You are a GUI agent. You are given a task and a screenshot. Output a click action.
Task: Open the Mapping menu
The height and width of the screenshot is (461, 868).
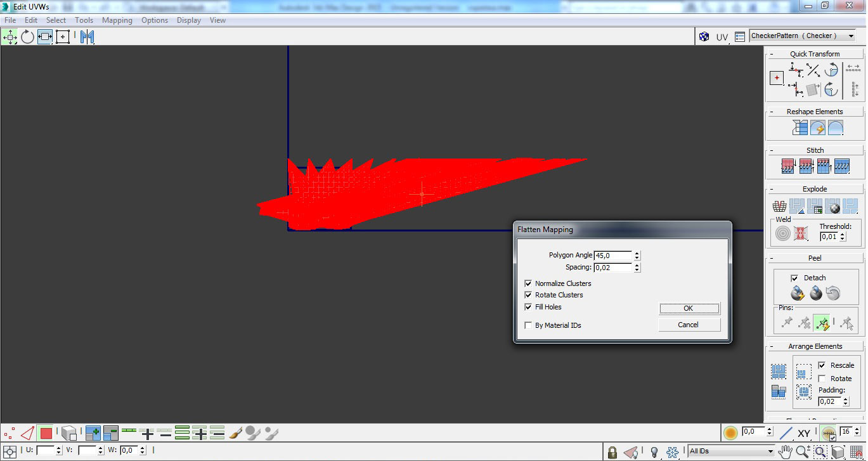click(117, 20)
